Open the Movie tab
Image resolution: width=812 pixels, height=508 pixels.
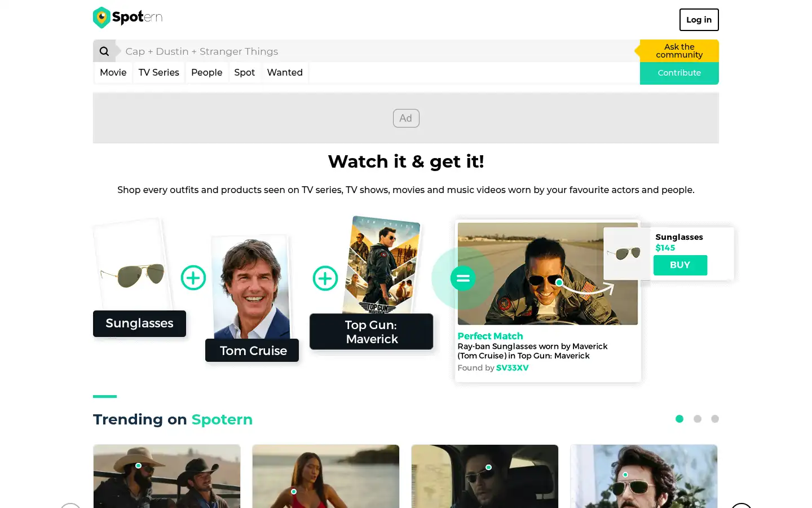113,72
